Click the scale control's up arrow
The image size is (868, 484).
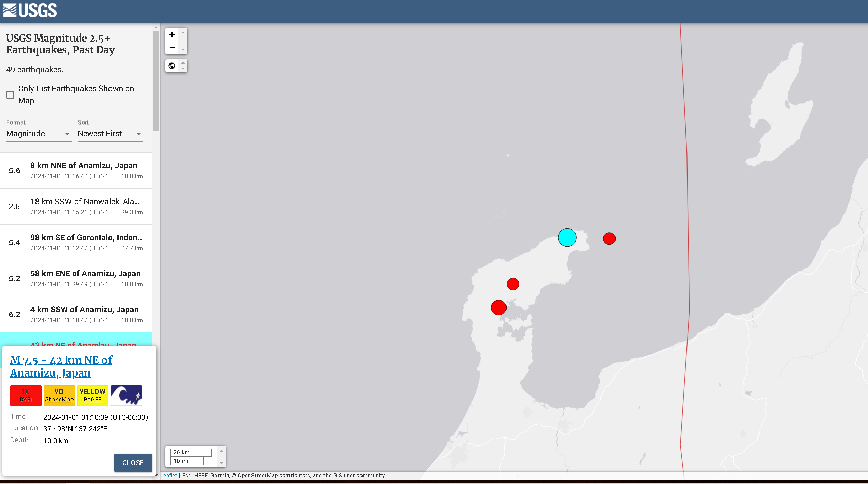click(221, 451)
